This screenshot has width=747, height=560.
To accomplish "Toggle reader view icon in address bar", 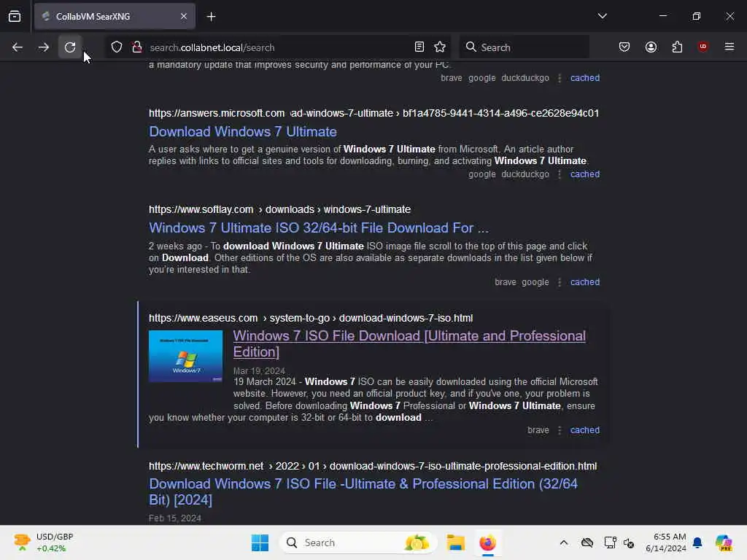I will click(419, 47).
